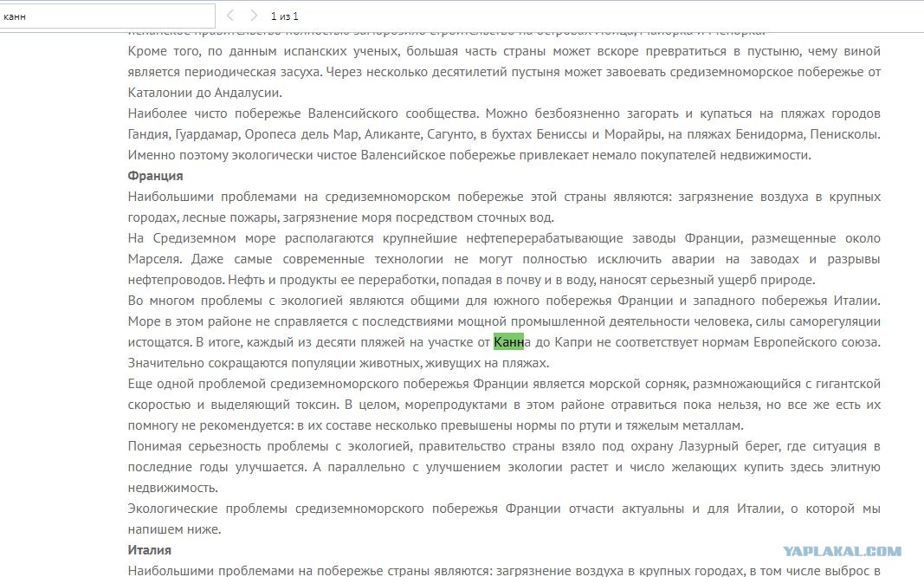924x577 pixels.
Task: Click the words "Европейского союза"
Action: click(x=817, y=342)
